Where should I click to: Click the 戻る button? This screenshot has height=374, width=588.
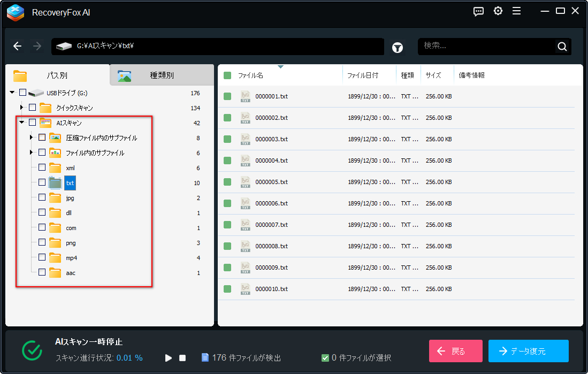(455, 351)
